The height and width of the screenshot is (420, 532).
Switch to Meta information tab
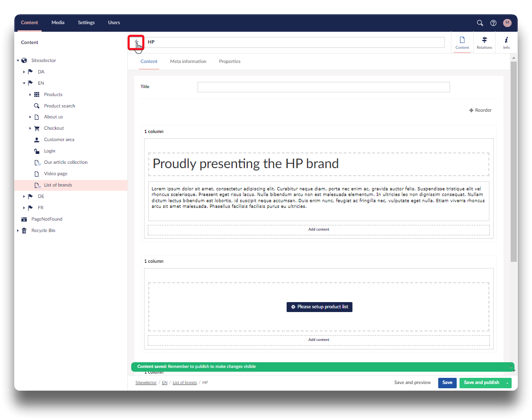tap(188, 62)
